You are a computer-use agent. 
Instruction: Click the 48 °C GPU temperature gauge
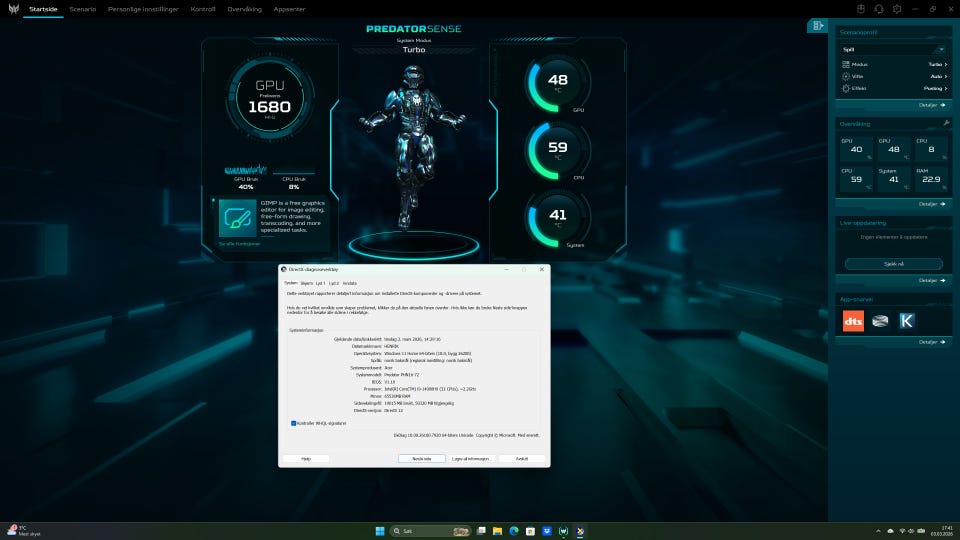[557, 83]
